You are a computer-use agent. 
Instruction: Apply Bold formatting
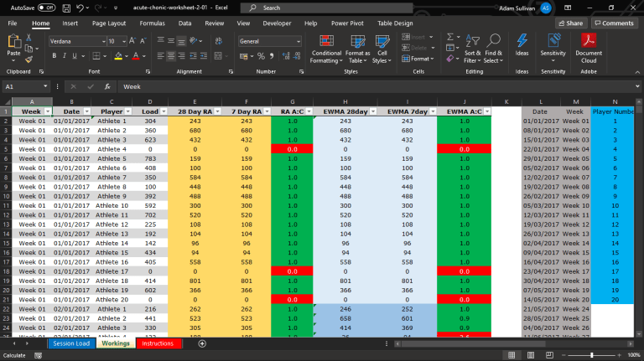pos(55,56)
